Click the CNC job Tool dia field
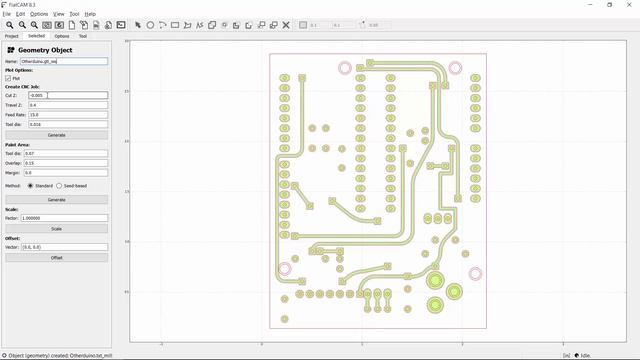Image resolution: width=640 pixels, height=360 pixels. 68,124
